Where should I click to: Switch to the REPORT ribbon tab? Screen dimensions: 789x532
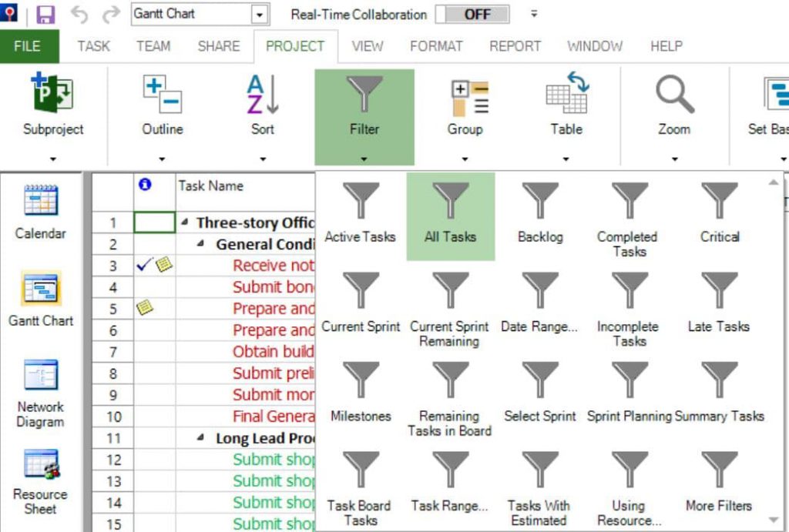[514, 46]
